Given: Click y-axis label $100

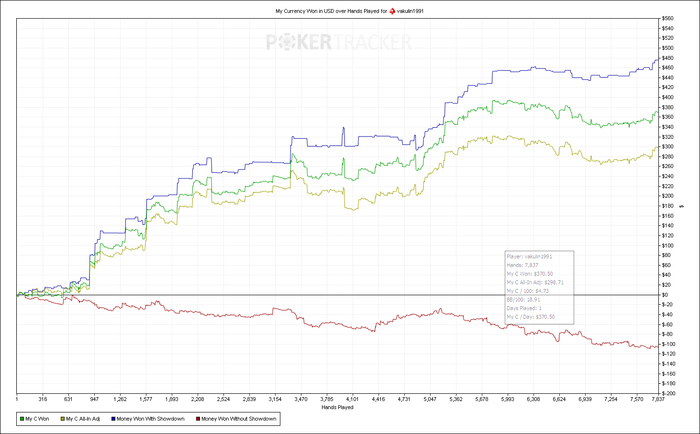Looking at the screenshot, I should [x=668, y=246].
